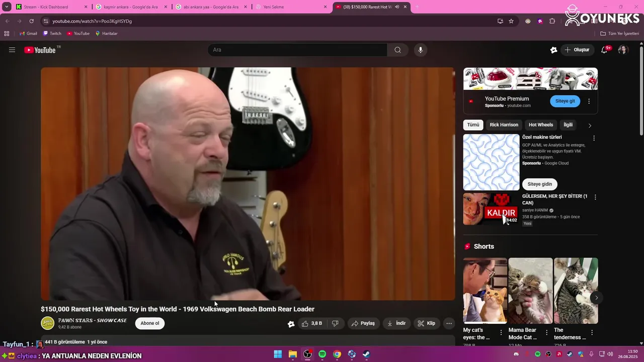644x362 pixels.
Task: Click the Oluştur create button
Action: coord(577,50)
